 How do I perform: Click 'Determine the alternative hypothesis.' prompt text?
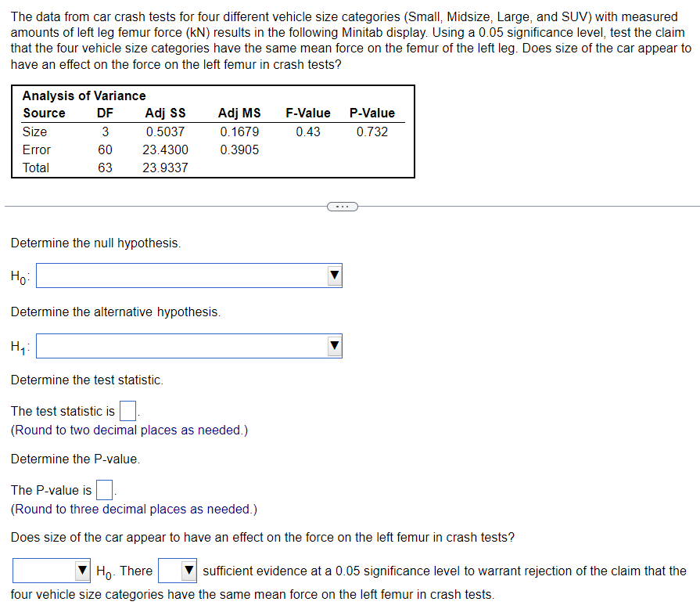pyautogui.click(x=116, y=312)
